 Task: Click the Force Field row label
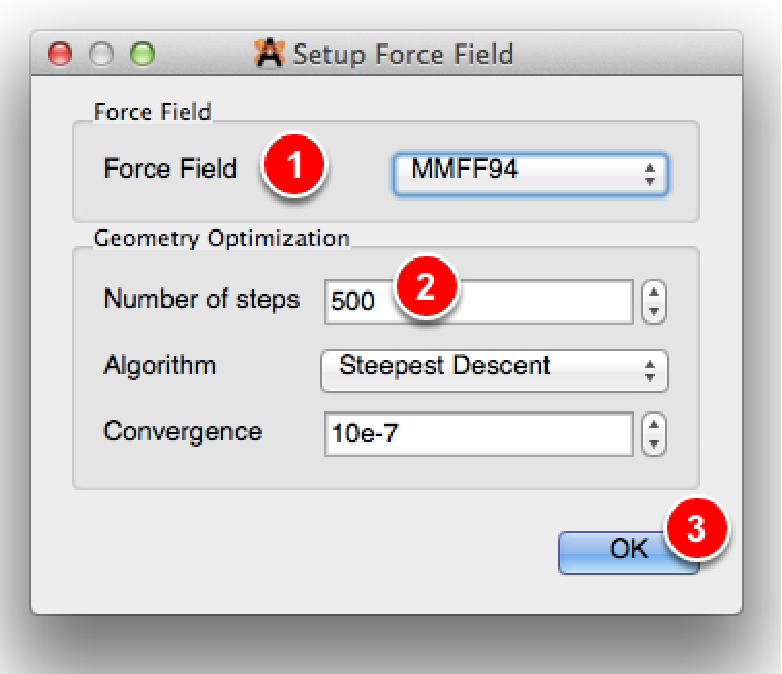click(170, 168)
